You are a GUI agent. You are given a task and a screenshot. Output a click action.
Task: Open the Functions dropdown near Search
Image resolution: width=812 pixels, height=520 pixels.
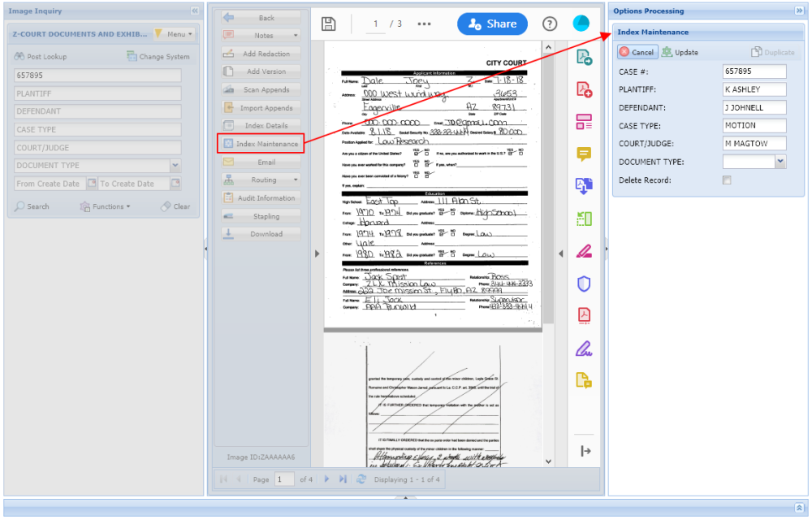click(x=106, y=206)
